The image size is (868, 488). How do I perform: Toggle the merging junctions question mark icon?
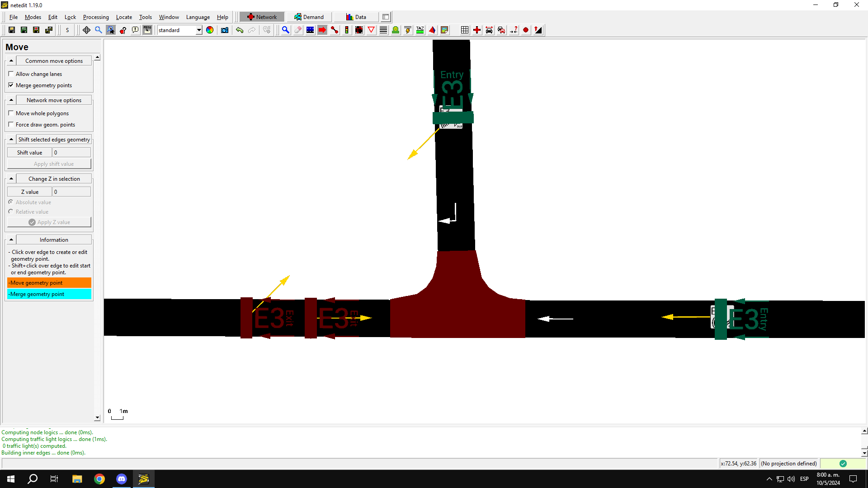tap(514, 30)
